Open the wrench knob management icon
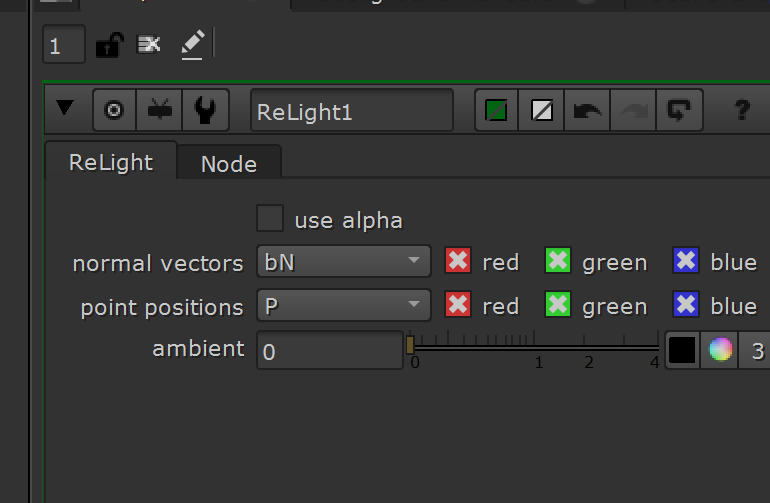Image resolution: width=770 pixels, height=503 pixels. click(205, 110)
